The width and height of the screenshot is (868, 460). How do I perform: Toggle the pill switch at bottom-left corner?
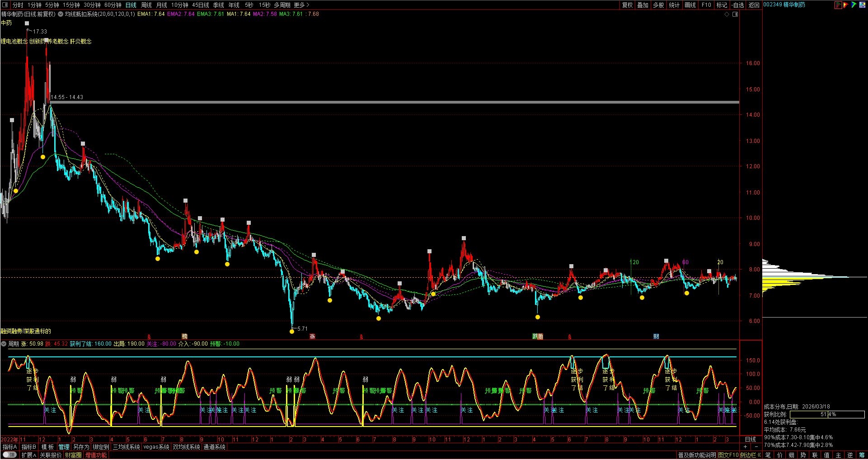[x=9, y=455]
